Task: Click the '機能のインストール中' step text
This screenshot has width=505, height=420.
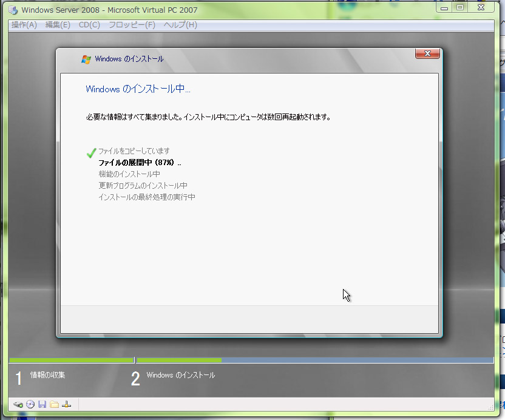Action: 129,174
